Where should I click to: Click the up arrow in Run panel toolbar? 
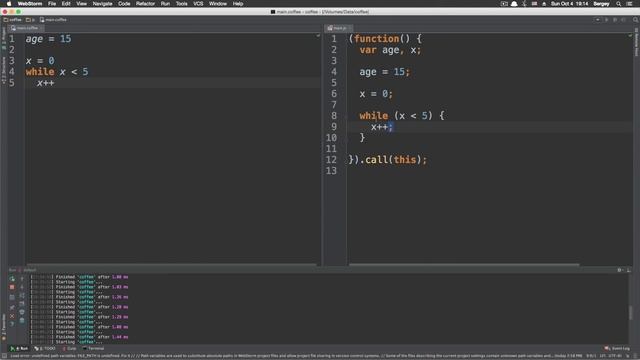coord(22,279)
